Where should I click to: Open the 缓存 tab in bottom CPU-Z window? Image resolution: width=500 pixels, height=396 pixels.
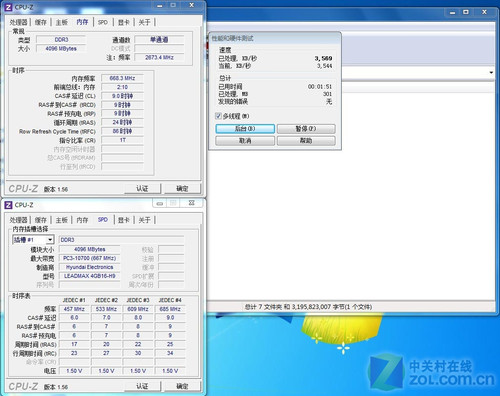click(x=41, y=220)
